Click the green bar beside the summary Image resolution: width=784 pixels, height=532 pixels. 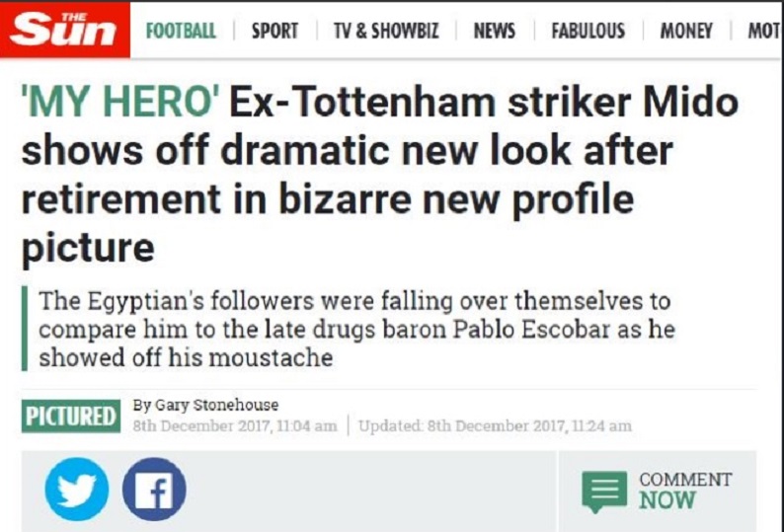[25, 328]
